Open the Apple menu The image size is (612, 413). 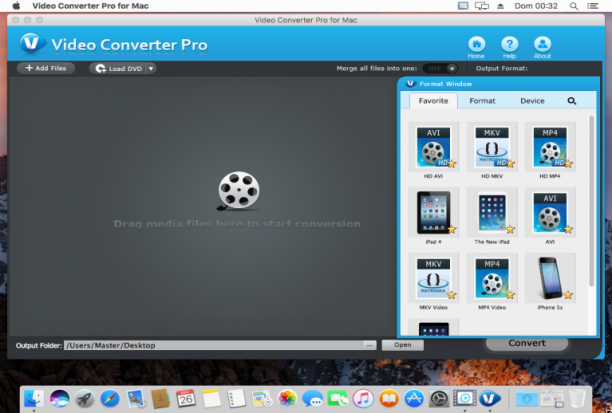16,6
